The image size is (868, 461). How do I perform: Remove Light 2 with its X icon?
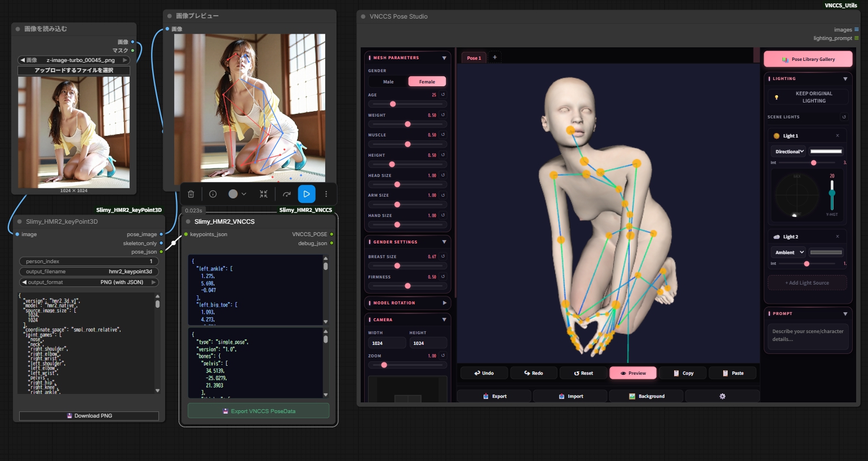[838, 237]
